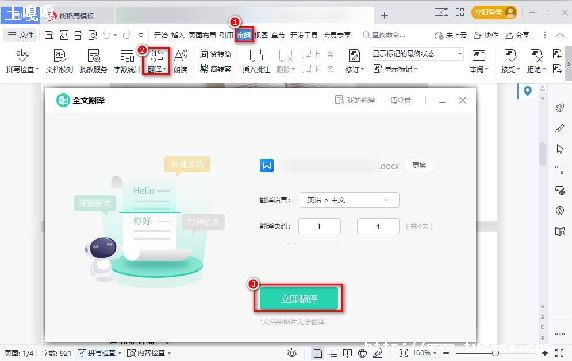Toggle eye protection mode in status bar
Viewport: 572px width, 361px height.
point(292,353)
